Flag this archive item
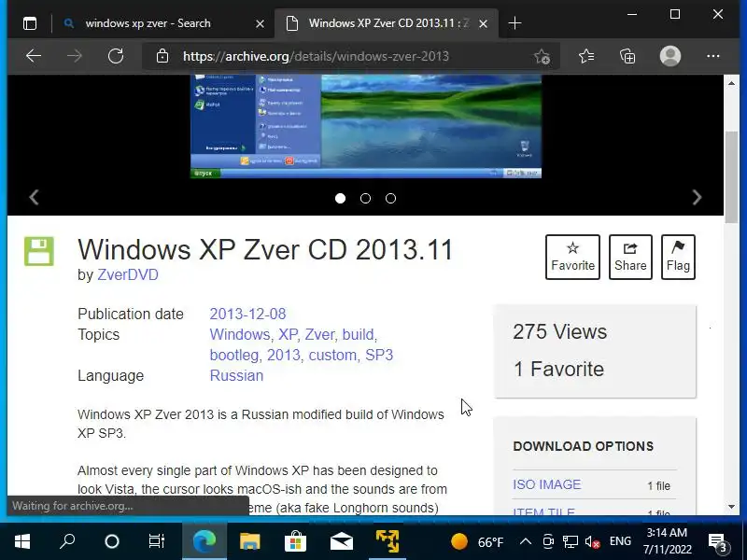The width and height of the screenshot is (747, 560). [x=678, y=257]
